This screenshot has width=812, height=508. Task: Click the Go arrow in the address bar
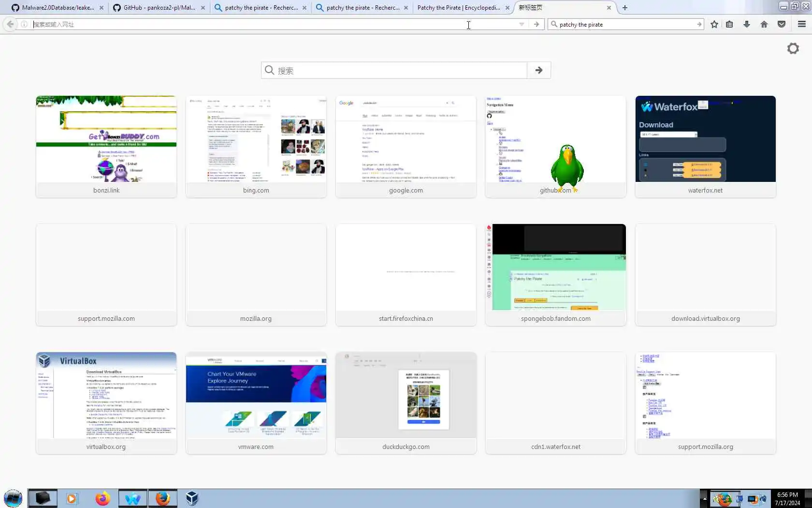[x=536, y=24]
